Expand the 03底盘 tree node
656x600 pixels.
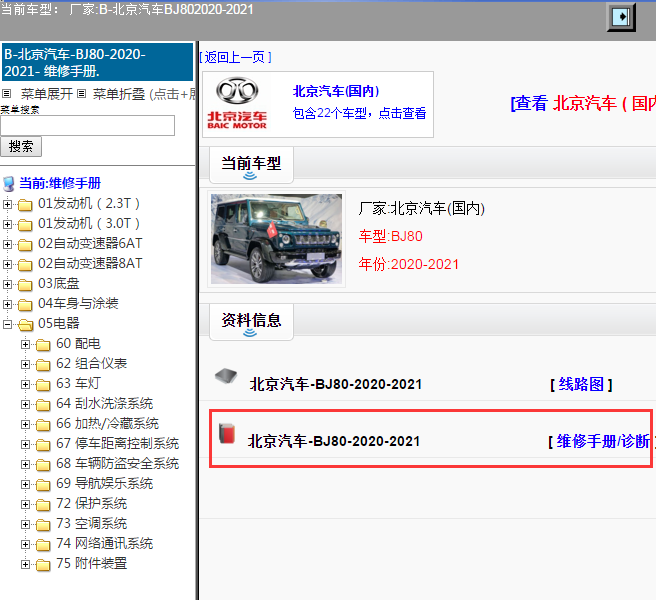(7, 284)
